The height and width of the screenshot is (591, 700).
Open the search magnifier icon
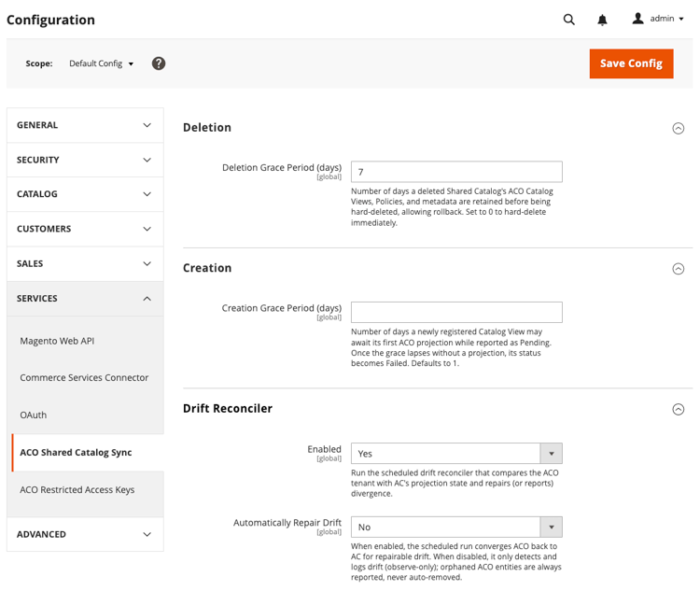pos(568,20)
